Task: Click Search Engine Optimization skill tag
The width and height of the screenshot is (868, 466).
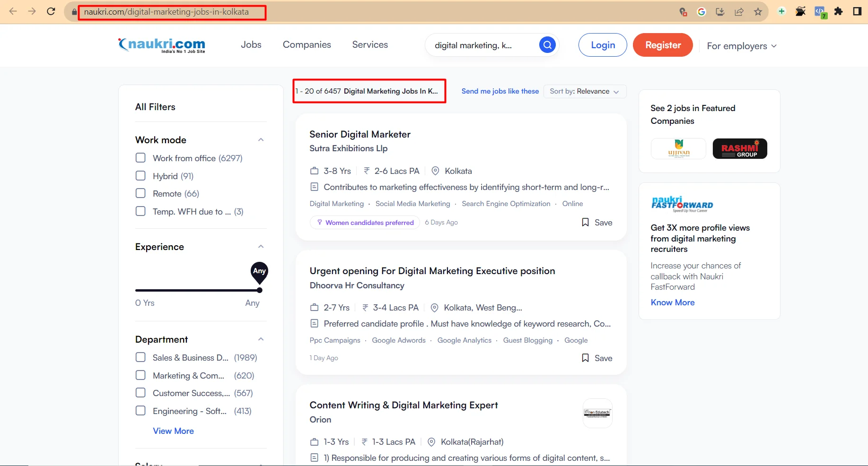Action: point(506,204)
